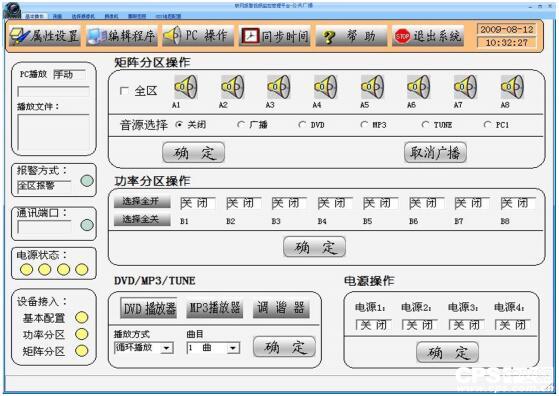Expand the 曲目 track number dropdown
559x396 pixels.
click(233, 348)
